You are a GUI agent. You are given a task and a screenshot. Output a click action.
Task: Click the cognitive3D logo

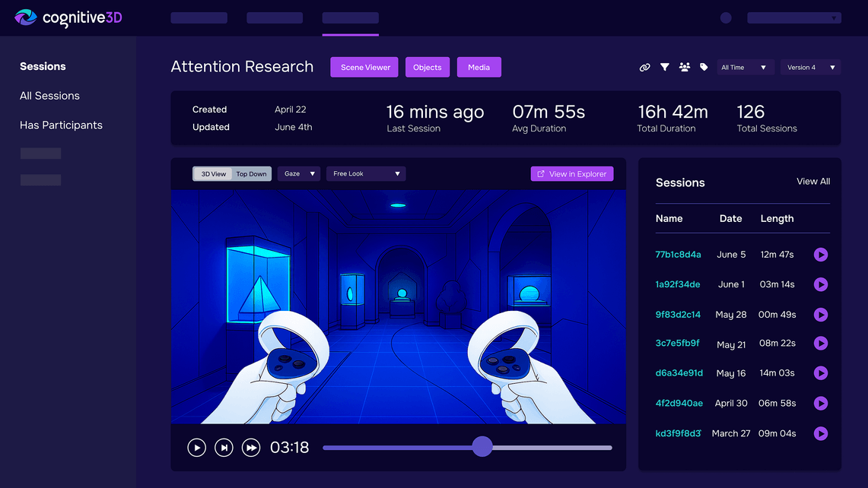click(67, 17)
